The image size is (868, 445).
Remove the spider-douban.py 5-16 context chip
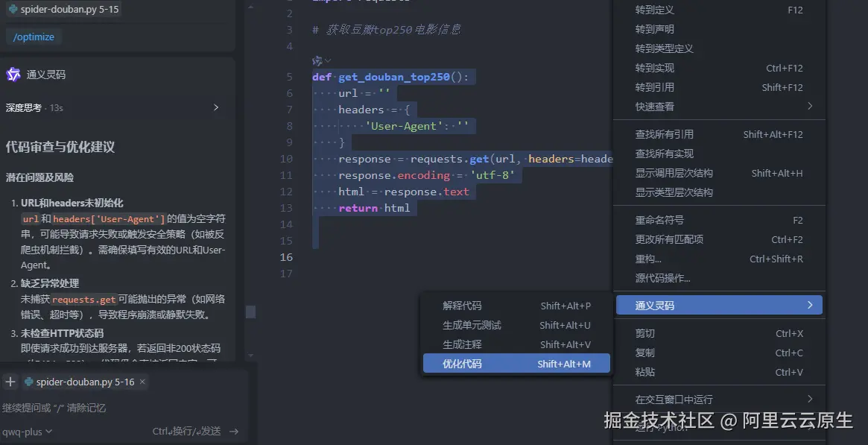(142, 382)
